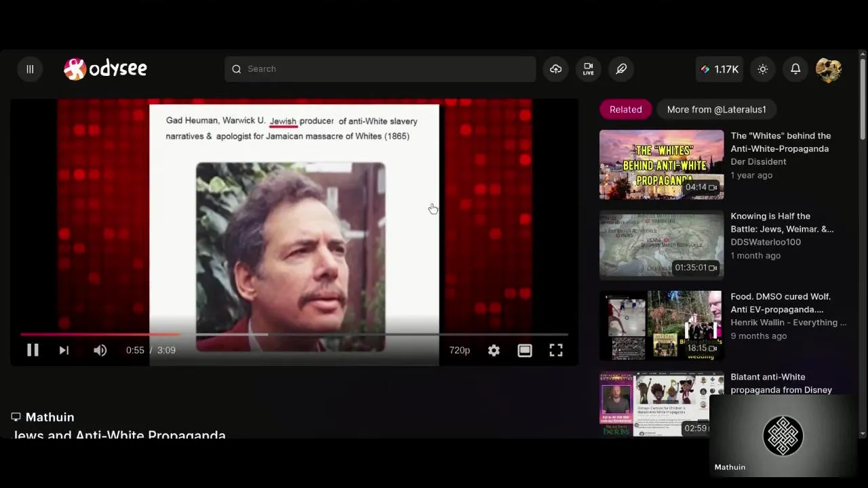Open Henrik Wallin channel link
The image size is (868, 488).
pyautogui.click(x=789, y=323)
